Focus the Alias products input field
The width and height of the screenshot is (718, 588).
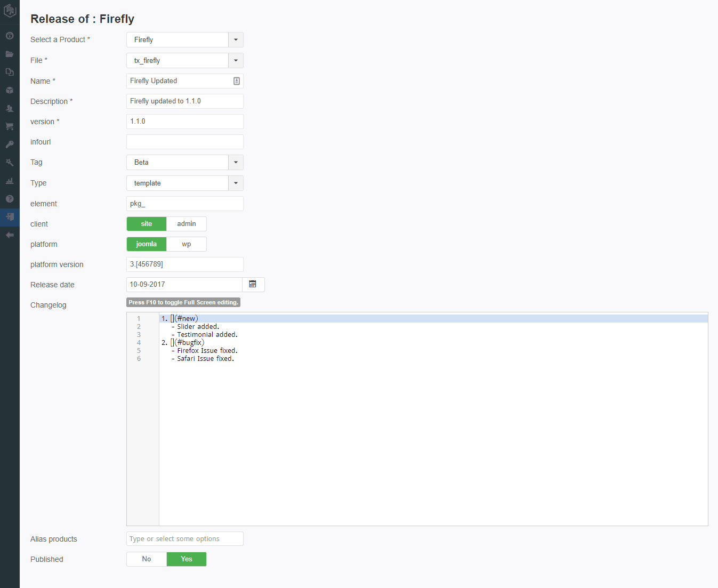coord(184,539)
